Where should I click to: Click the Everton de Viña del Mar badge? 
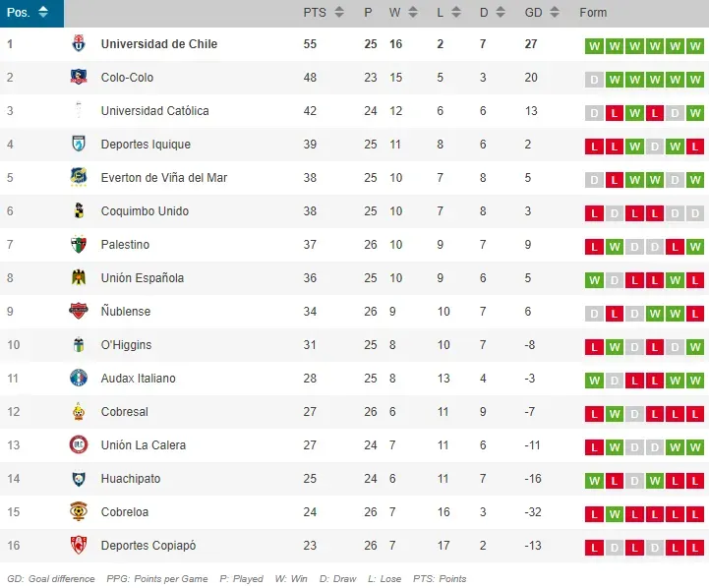[79, 178]
